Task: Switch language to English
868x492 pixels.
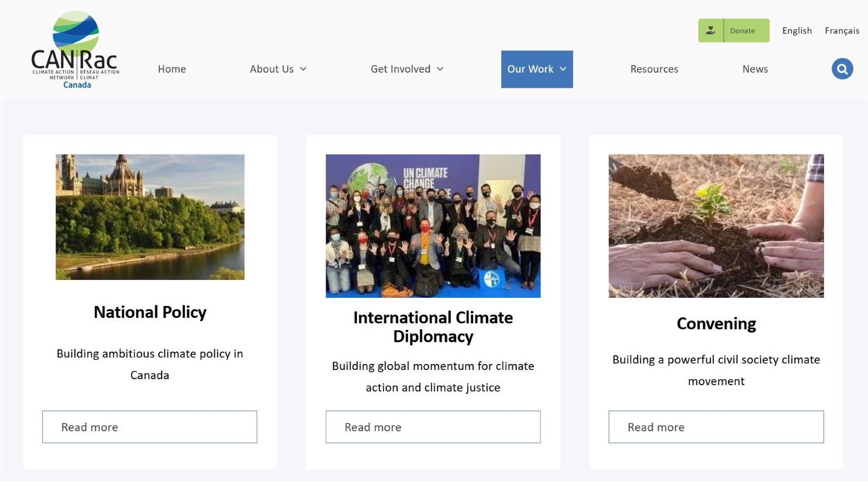Action: coord(796,31)
